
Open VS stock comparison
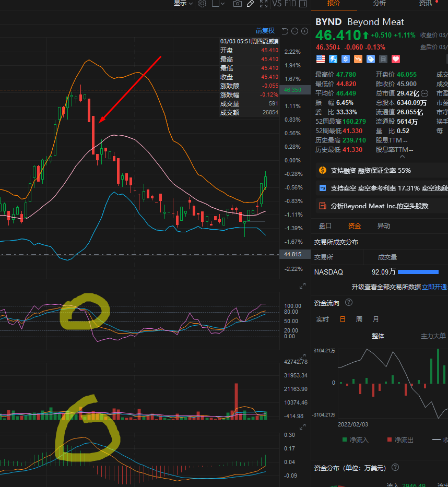277,4
